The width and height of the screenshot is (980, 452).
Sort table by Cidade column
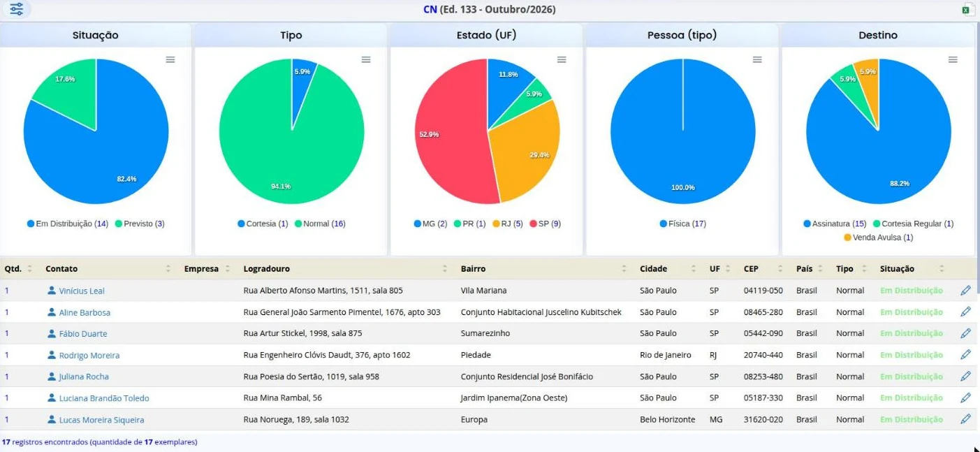pyautogui.click(x=668, y=269)
